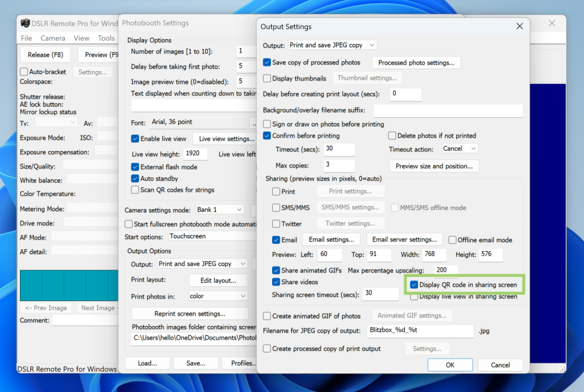Toggle Share animated GIFs checkbox
The width and height of the screenshot is (584, 392).
[x=276, y=270]
